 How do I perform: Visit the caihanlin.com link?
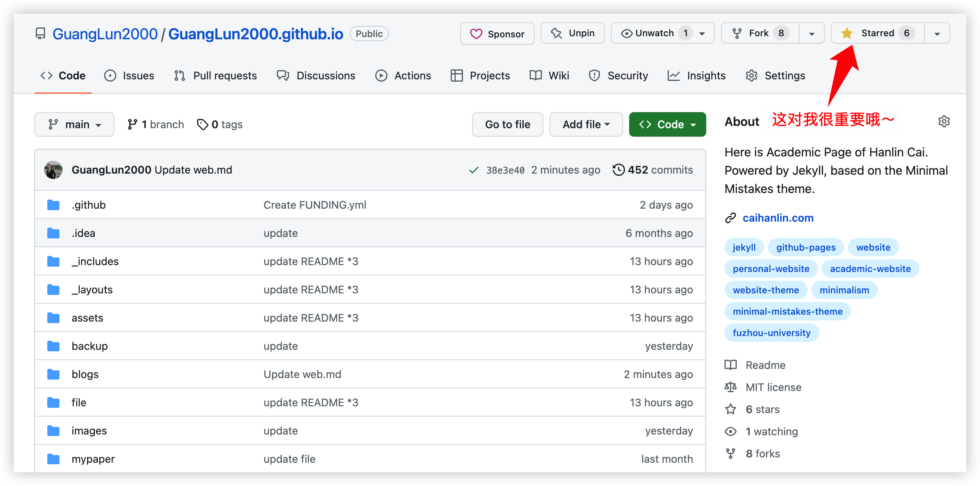point(778,217)
